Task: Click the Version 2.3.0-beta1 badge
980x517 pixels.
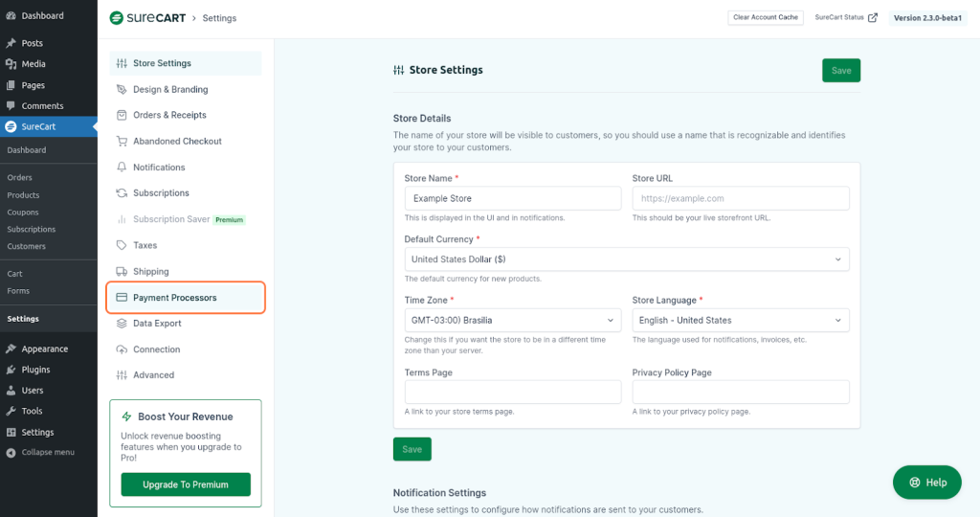Action: point(927,17)
